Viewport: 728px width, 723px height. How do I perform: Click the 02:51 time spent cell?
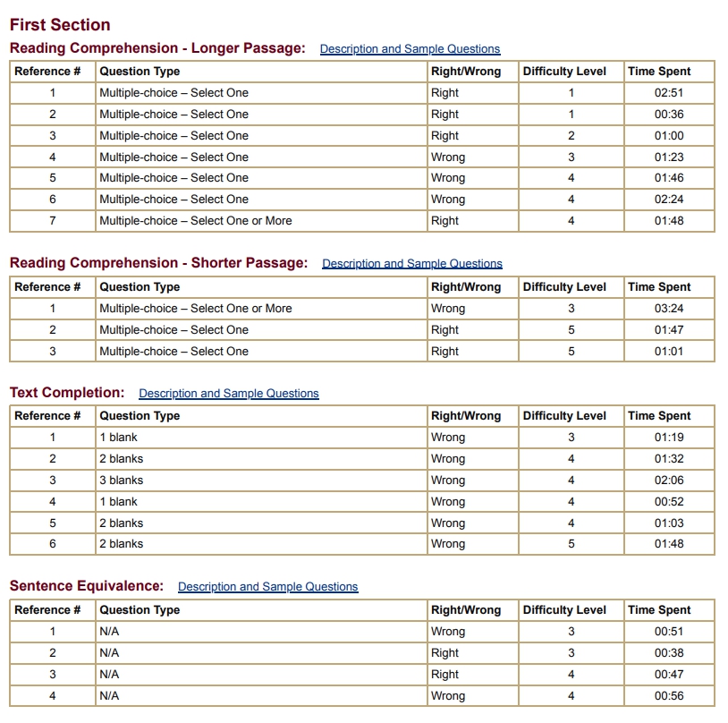pyautogui.click(x=668, y=93)
